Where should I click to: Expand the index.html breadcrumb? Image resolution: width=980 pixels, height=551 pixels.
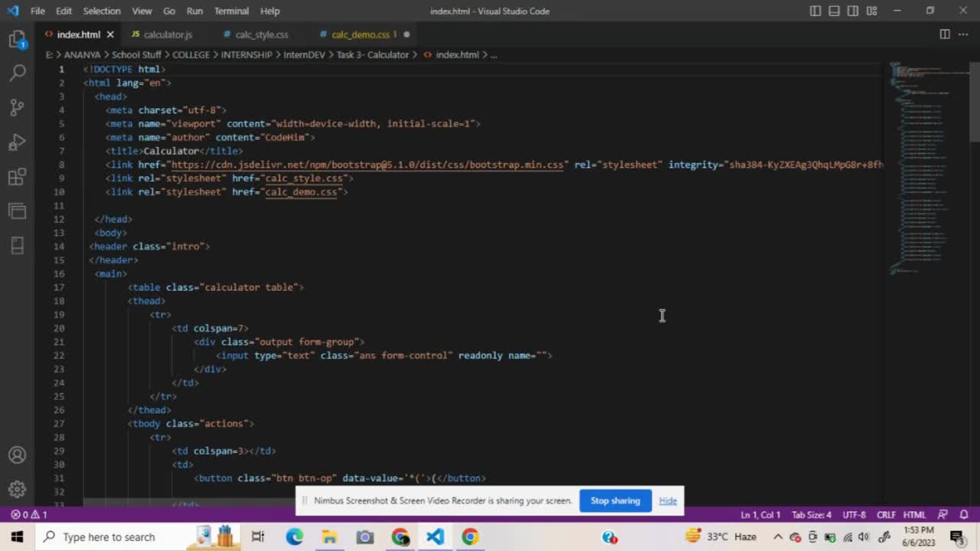pos(457,55)
